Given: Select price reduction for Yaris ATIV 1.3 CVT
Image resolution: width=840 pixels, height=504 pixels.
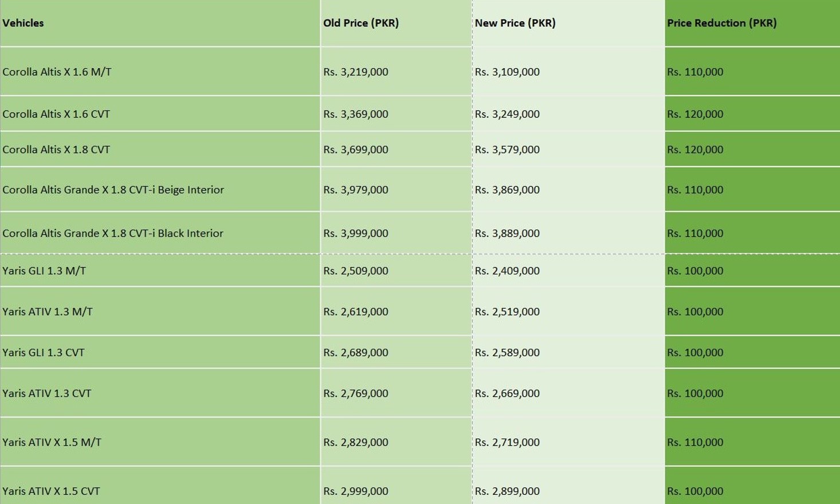Looking at the screenshot, I should pos(752,393).
